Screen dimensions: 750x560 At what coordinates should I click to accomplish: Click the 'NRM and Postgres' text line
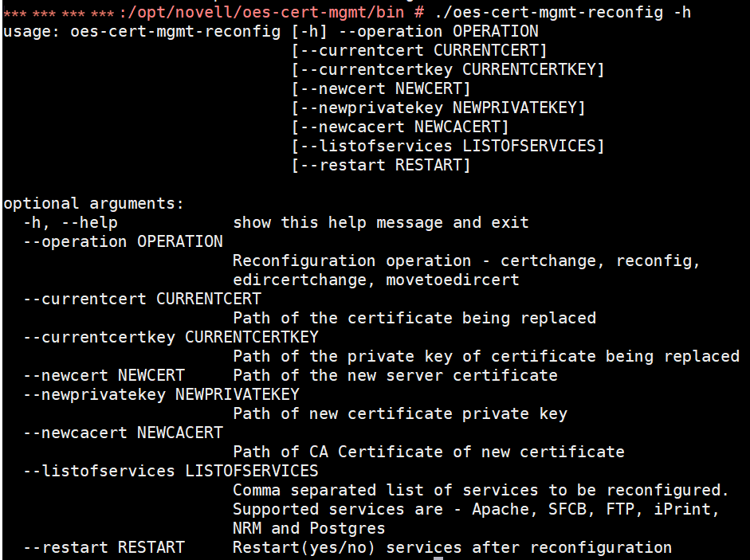(x=308, y=528)
